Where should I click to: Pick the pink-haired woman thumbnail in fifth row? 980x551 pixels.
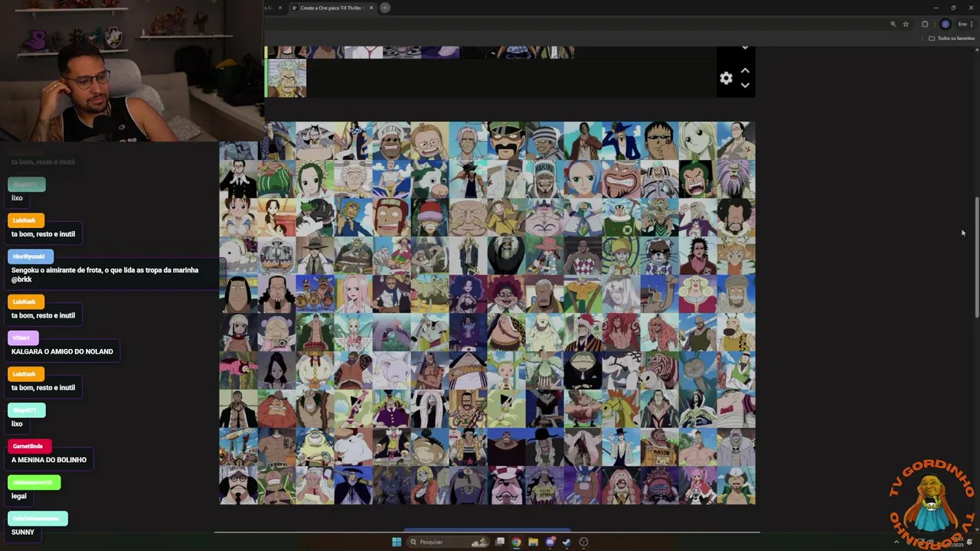354,295
